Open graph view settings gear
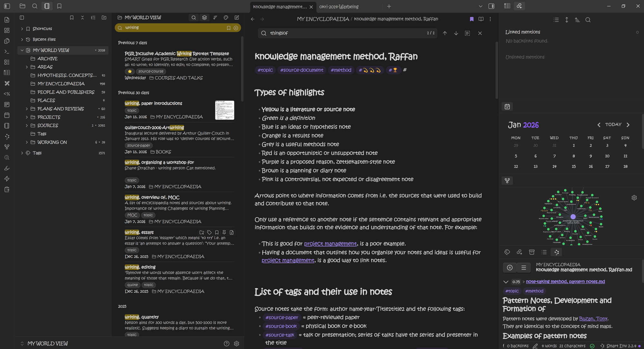Image resolution: width=644 pixels, height=349 pixels. [634, 198]
